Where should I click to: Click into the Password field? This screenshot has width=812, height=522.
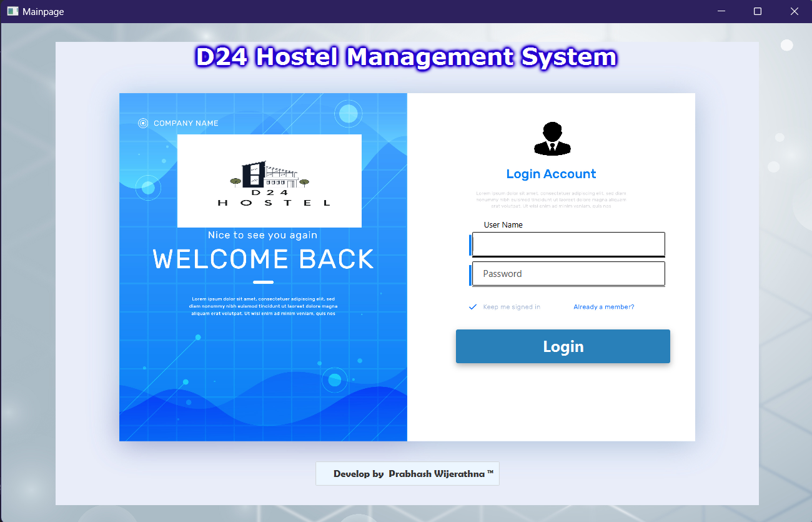pos(568,274)
